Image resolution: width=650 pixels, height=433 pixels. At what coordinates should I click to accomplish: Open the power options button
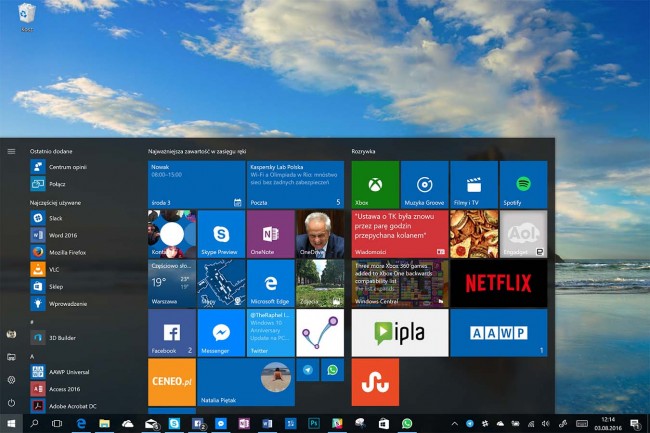(x=11, y=402)
